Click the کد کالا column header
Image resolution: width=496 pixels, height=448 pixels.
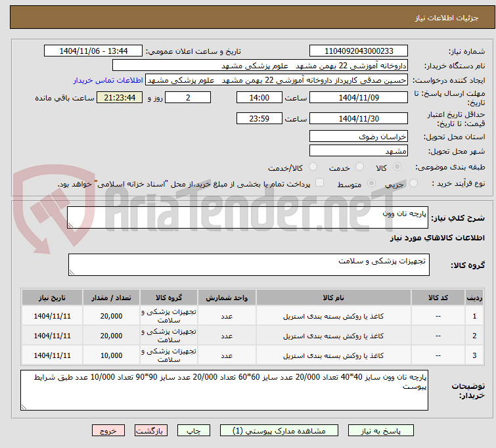click(x=438, y=298)
